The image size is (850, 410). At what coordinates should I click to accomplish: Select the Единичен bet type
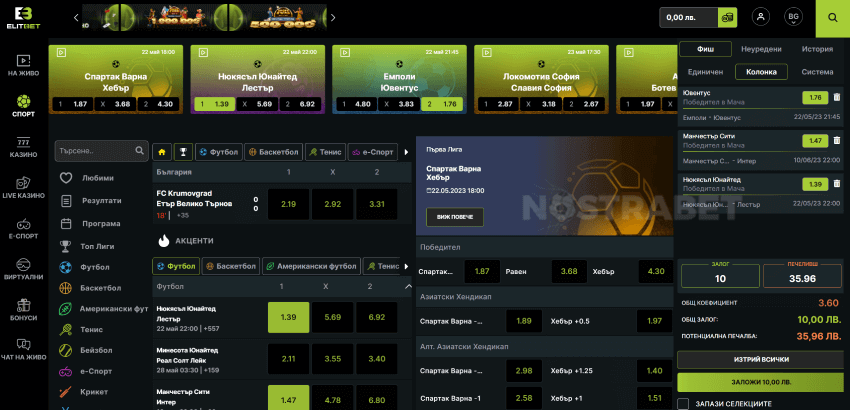[x=705, y=72]
